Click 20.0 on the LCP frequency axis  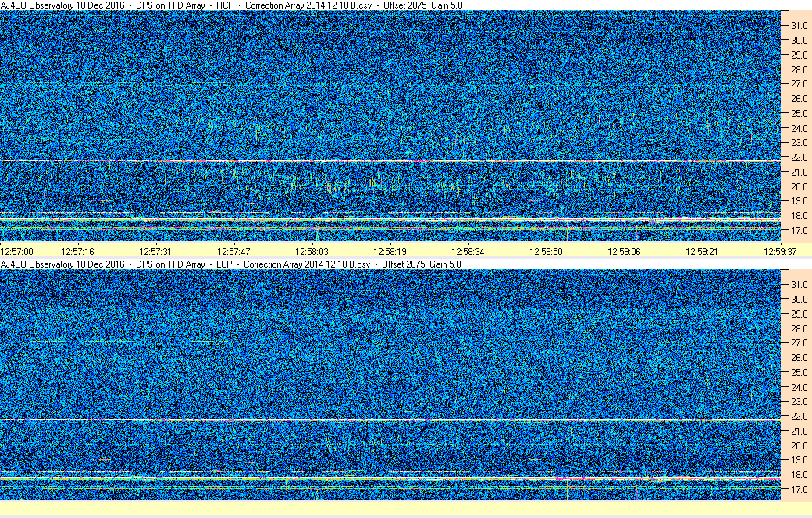point(799,445)
